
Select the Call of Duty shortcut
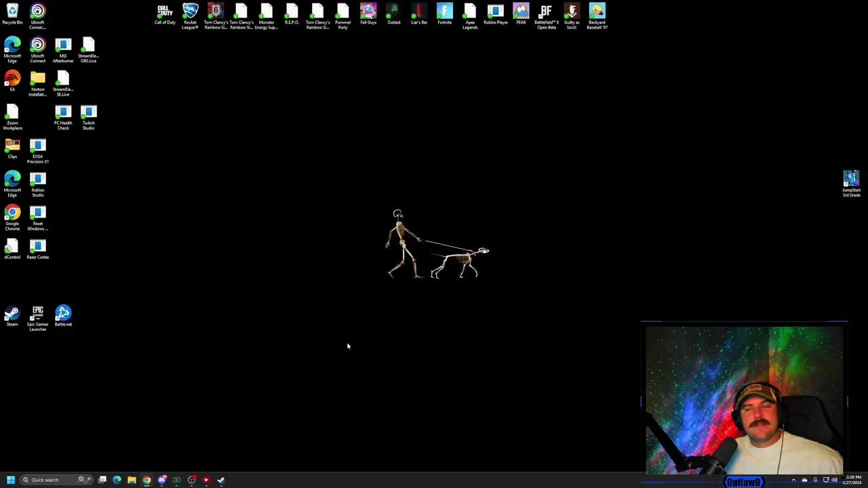(x=165, y=14)
